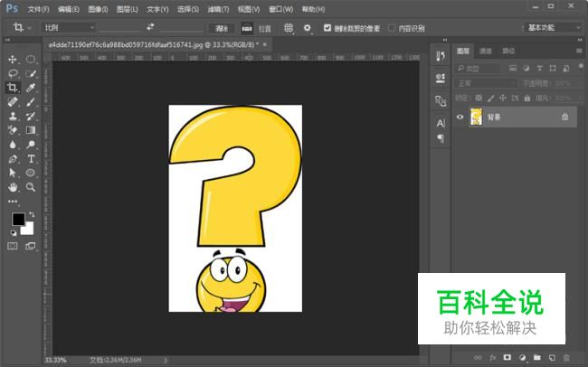This screenshot has width=588, height=367.
Task: Select the Pen tool
Action: (x=13, y=158)
